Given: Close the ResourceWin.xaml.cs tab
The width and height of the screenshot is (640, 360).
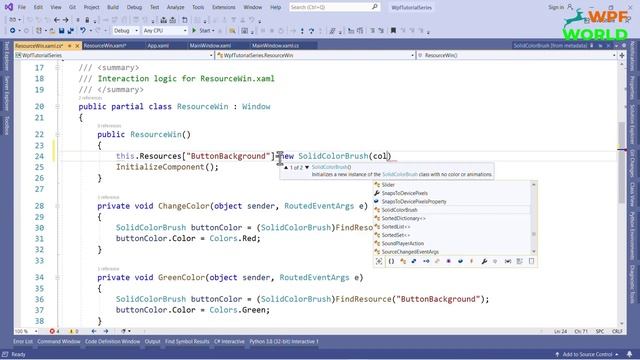Looking at the screenshot, I should tap(77, 46).
